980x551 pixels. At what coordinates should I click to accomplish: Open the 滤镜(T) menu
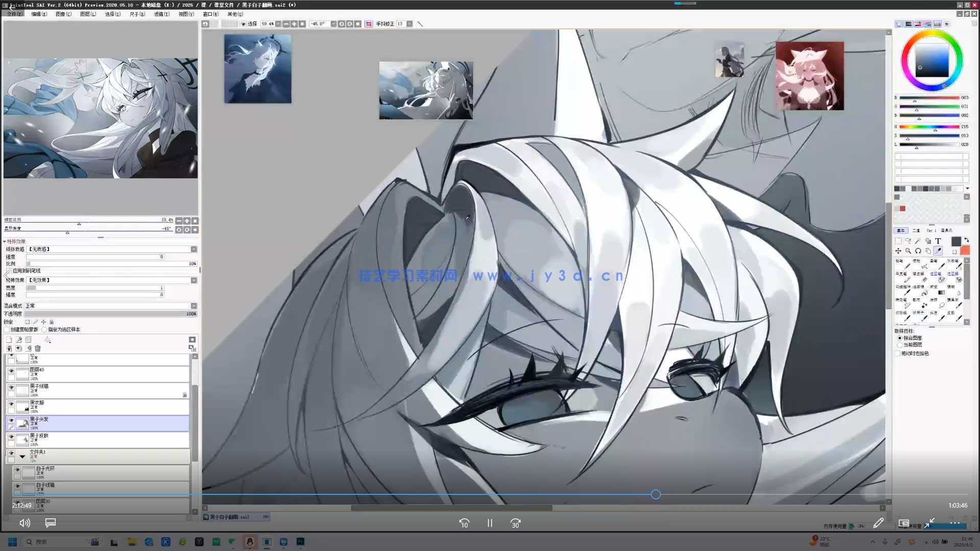click(161, 14)
